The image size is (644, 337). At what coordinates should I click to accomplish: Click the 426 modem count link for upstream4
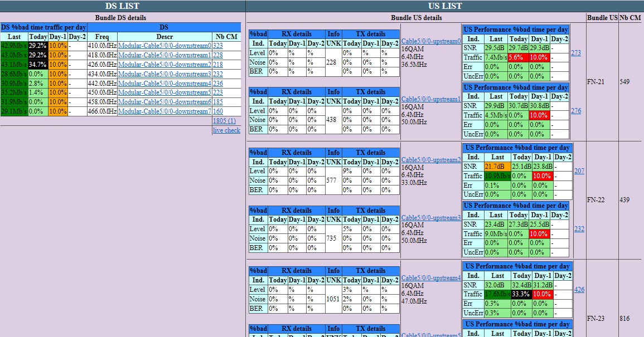point(579,290)
